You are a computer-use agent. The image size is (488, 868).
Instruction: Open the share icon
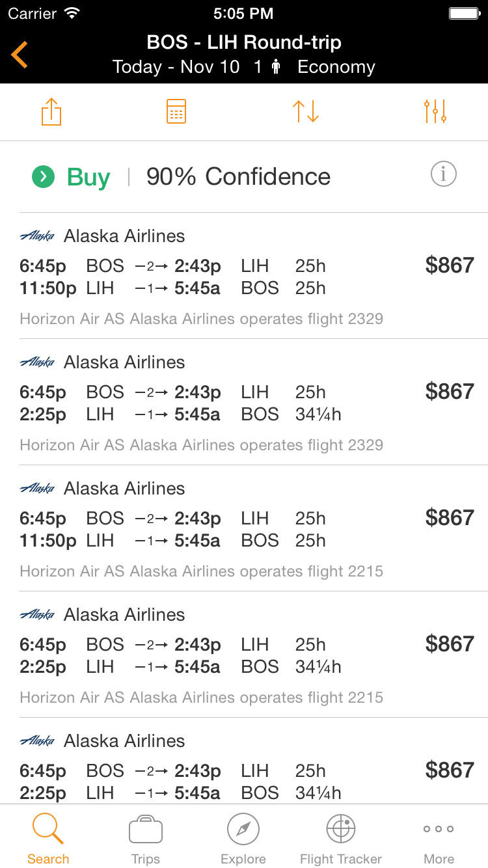click(51, 111)
